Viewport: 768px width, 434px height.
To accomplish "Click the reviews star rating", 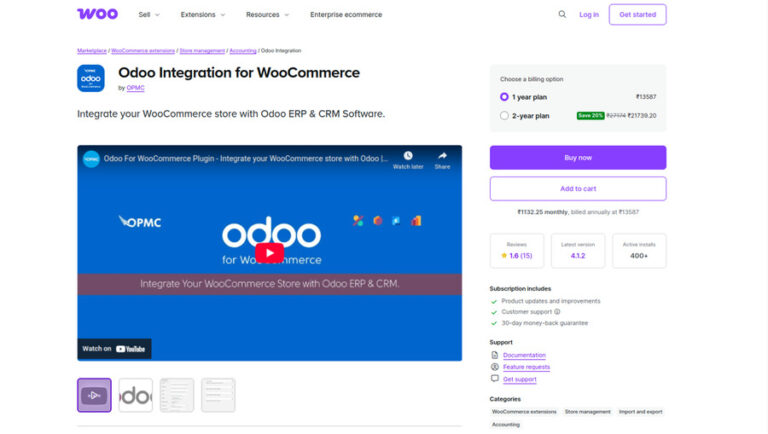I will tap(517, 256).
